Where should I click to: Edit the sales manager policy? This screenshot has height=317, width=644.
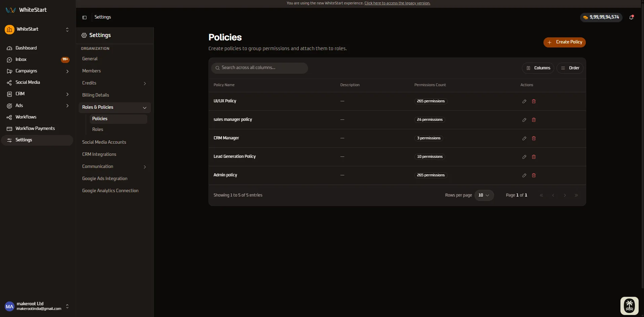[524, 120]
